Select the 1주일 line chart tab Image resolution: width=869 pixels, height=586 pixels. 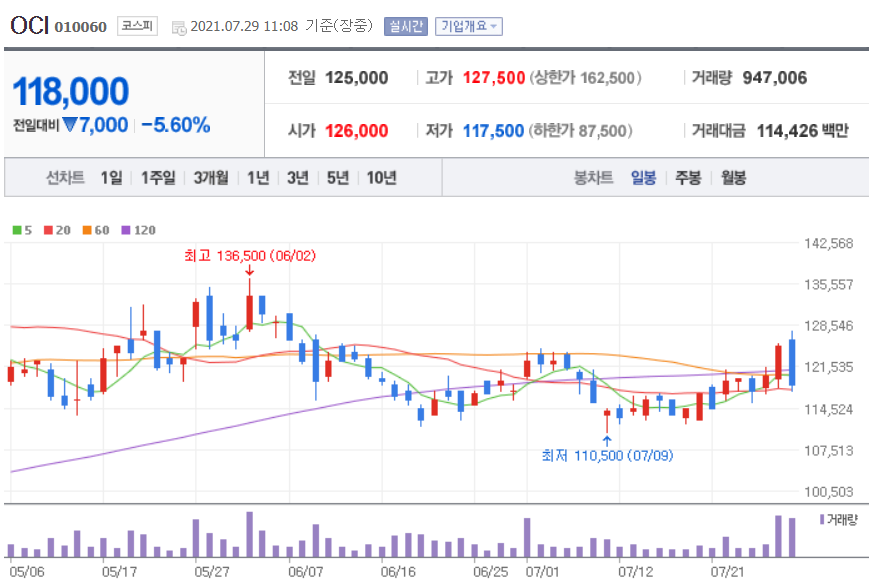pyautogui.click(x=158, y=178)
